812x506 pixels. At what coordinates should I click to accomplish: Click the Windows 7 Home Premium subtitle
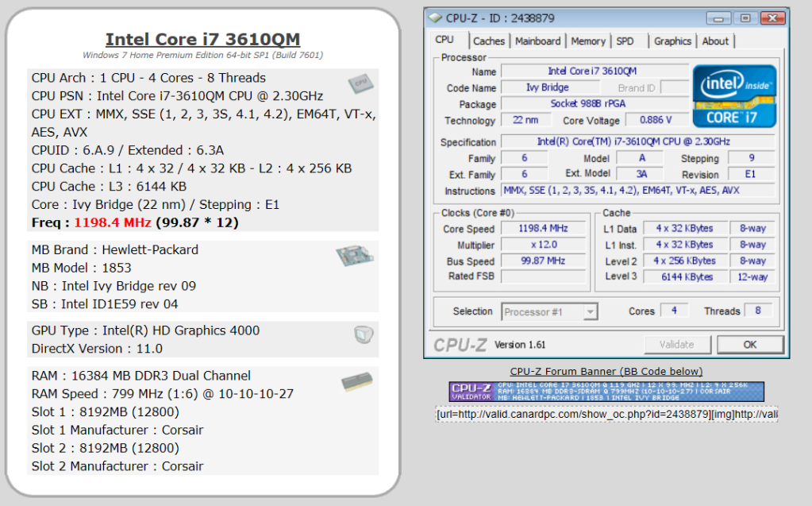[202, 55]
